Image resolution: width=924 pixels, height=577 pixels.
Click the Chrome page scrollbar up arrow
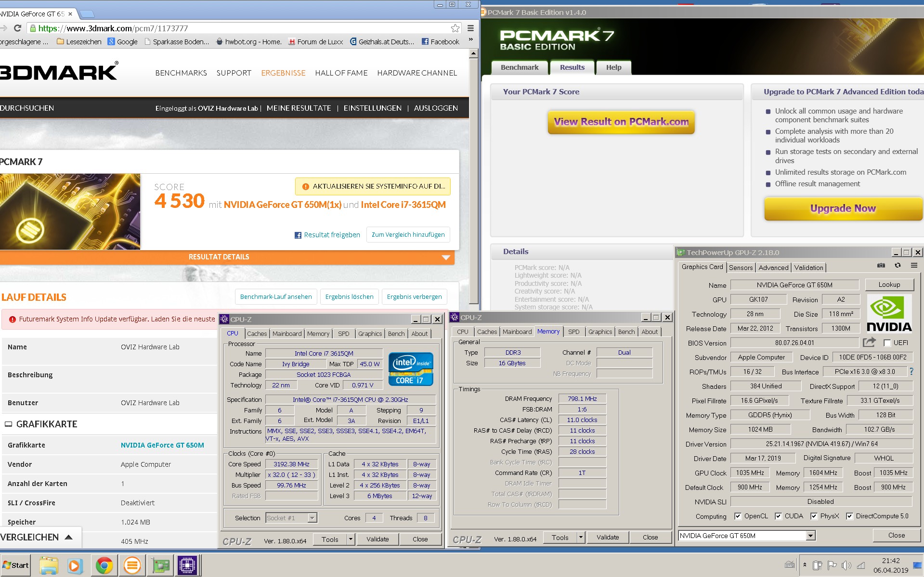point(473,53)
